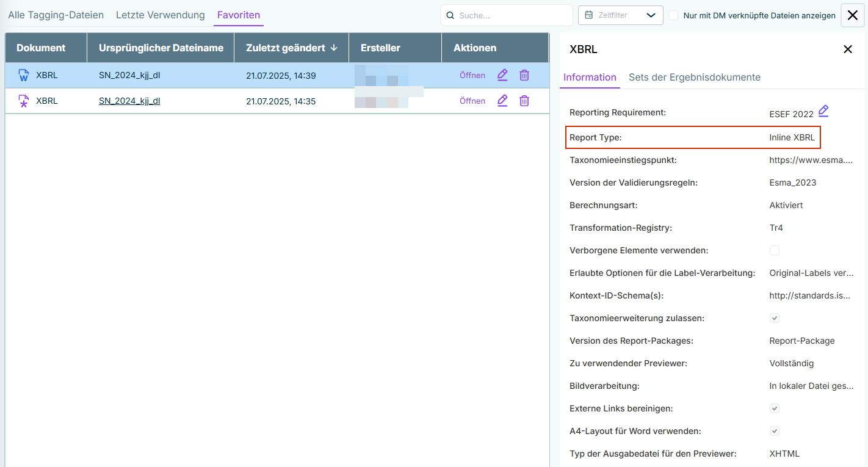Click the edit pencil in the first XBRL row

[502, 75]
